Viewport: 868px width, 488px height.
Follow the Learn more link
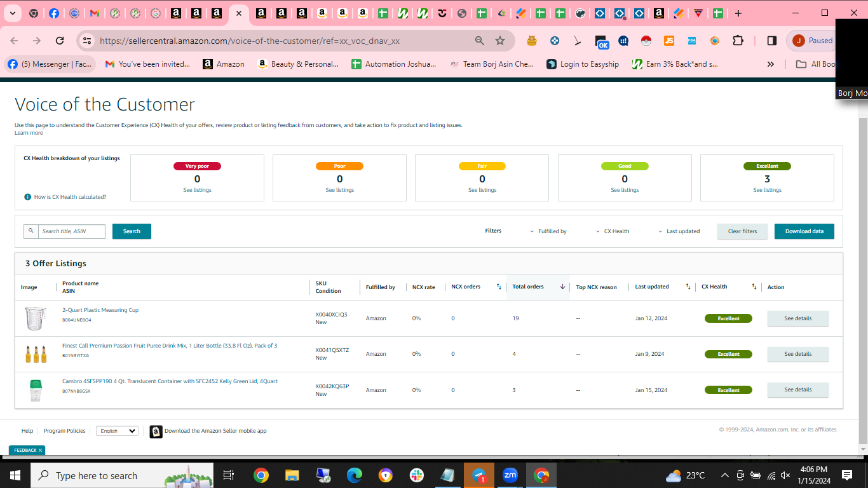(29, 133)
